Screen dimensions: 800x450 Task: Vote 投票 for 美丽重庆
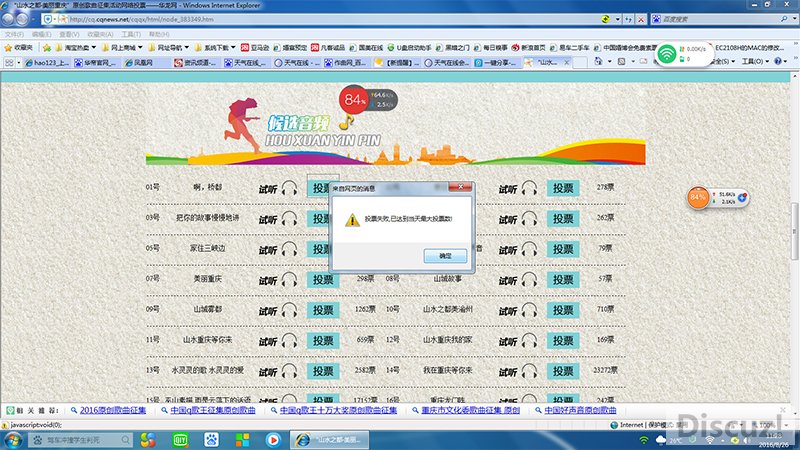323,280
